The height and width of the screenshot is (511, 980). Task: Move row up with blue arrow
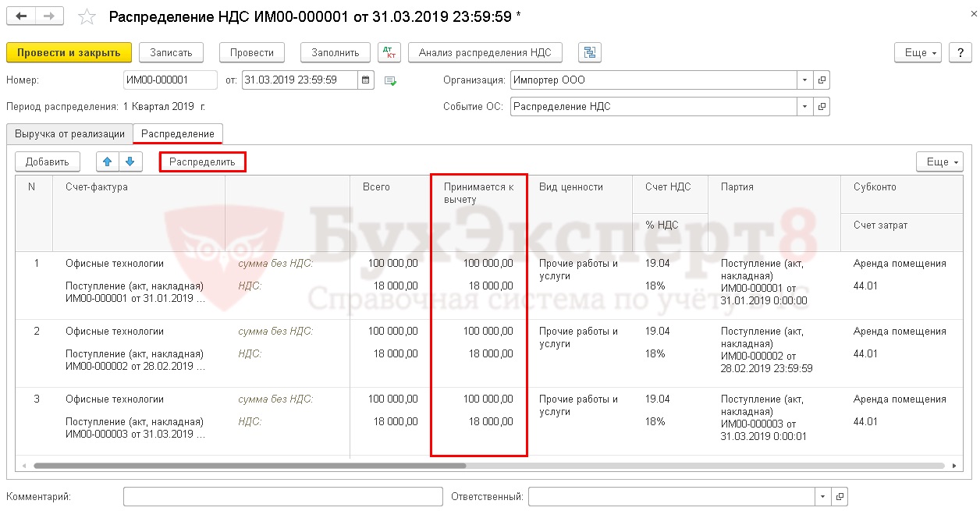click(x=108, y=161)
